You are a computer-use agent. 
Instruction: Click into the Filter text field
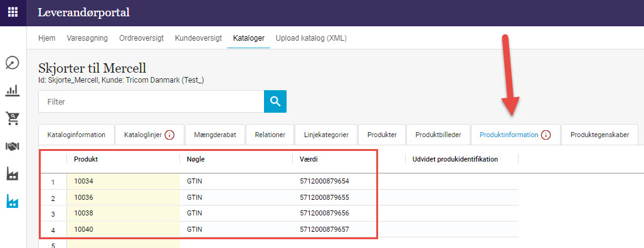[151, 101]
